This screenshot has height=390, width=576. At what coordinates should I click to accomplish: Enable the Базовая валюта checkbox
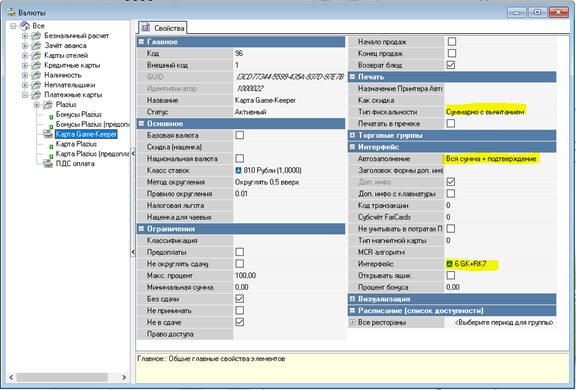click(240, 135)
